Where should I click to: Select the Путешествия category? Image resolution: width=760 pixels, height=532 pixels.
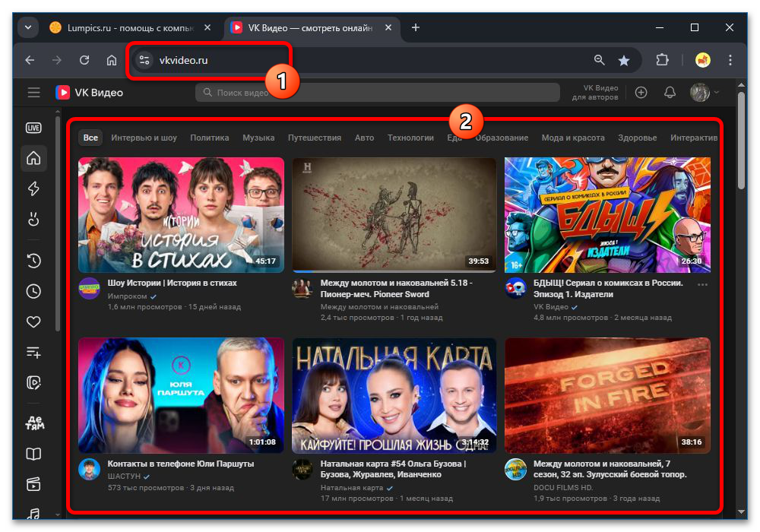314,138
